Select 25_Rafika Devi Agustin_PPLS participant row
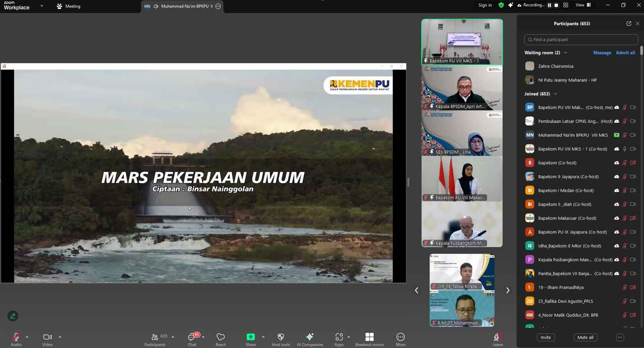This screenshot has height=348, width=644. tap(581, 301)
